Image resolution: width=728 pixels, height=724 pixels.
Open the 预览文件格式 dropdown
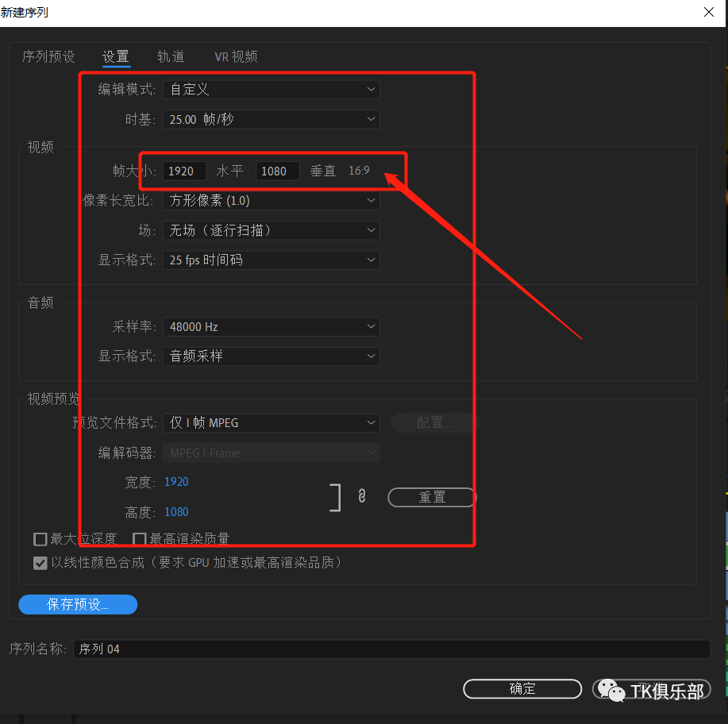tap(271, 423)
